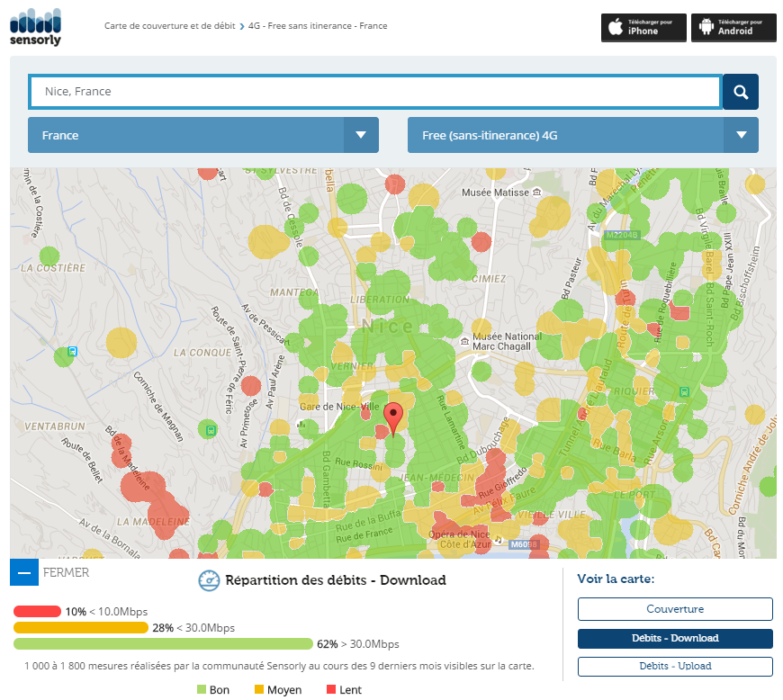The image size is (783, 700).
Task: Click the Sensorly logo
Action: [x=36, y=26]
